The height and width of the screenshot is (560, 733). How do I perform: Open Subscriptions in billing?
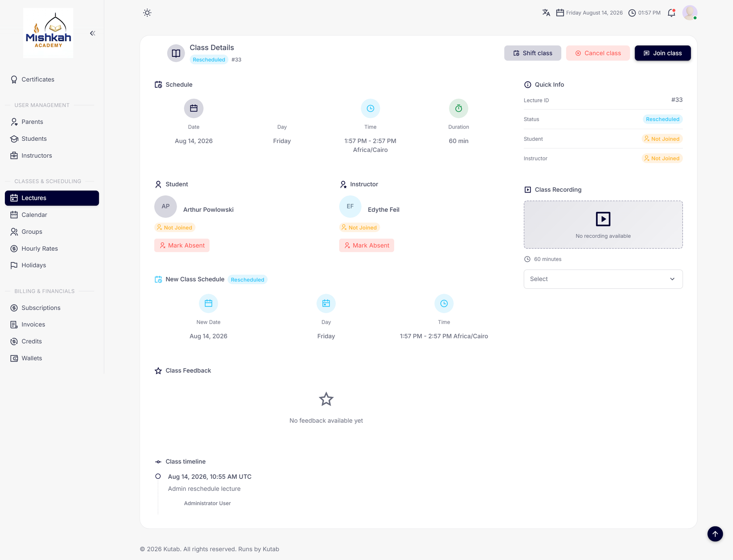(x=52, y=308)
